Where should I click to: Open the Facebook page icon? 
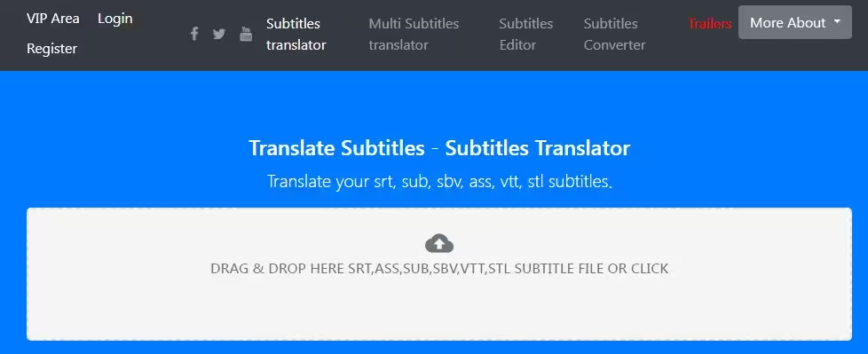click(194, 35)
